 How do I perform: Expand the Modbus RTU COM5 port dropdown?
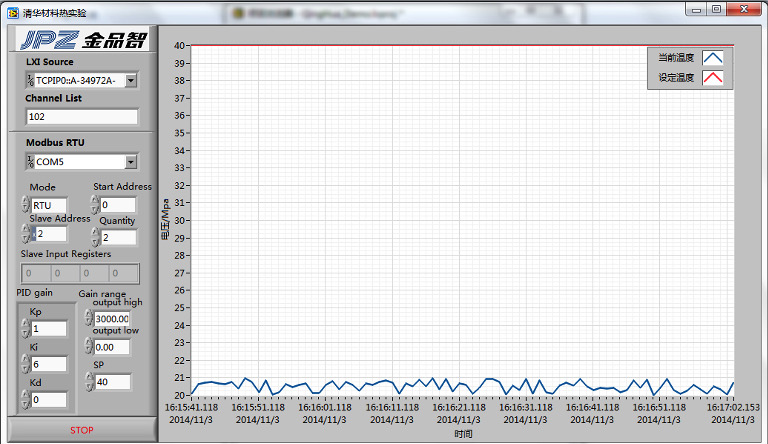click(x=131, y=162)
